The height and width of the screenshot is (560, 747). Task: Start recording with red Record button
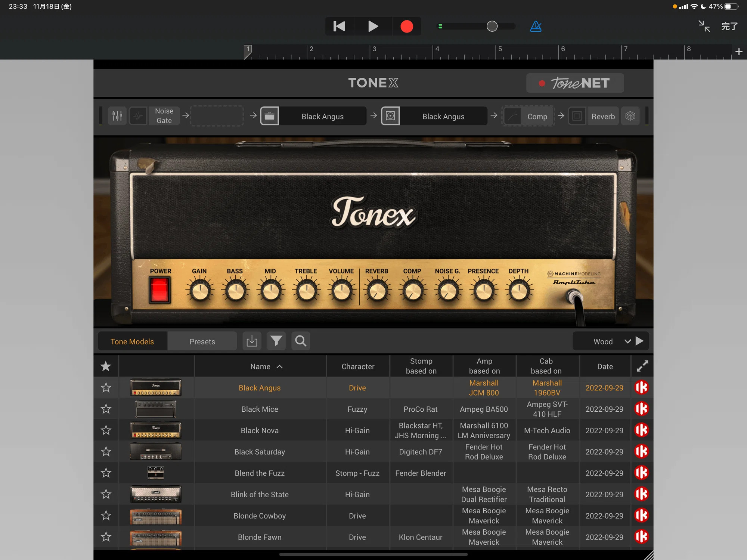(406, 26)
